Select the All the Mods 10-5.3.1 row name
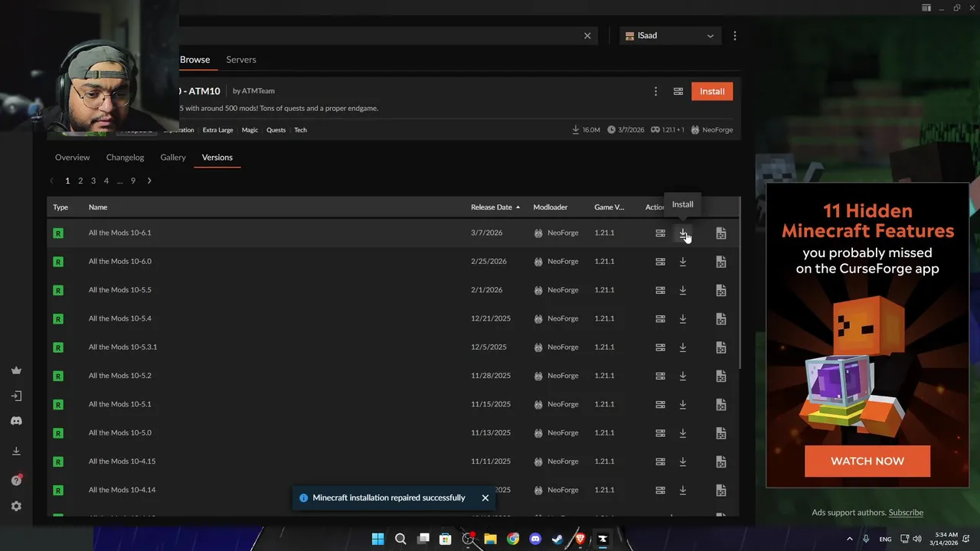980x551 pixels. click(122, 347)
